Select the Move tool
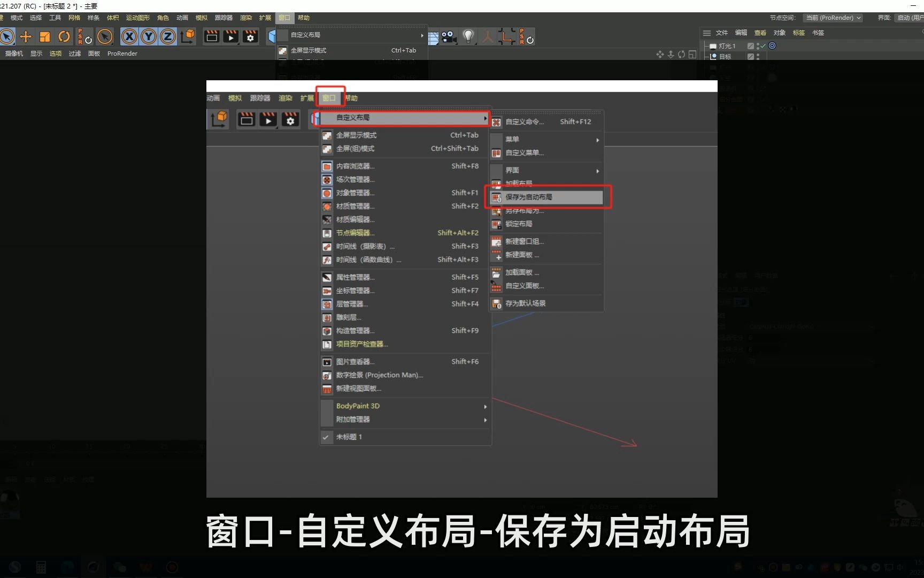The image size is (924, 578). (26, 36)
